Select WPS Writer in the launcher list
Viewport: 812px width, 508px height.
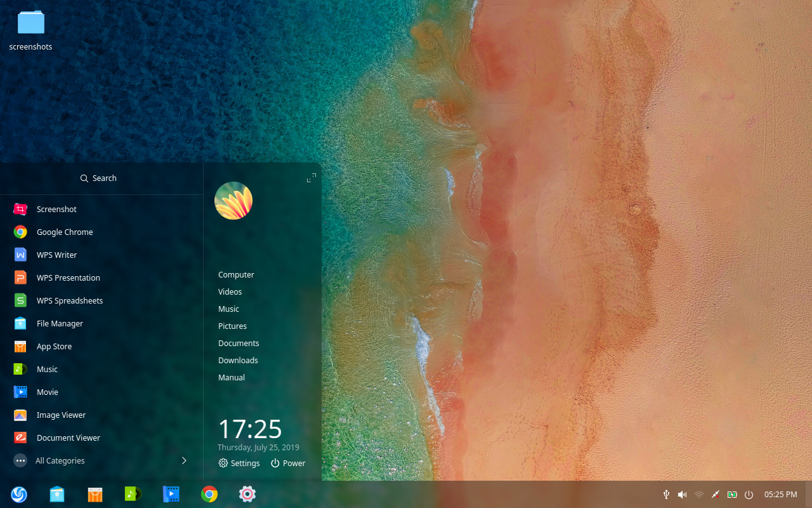click(x=56, y=255)
